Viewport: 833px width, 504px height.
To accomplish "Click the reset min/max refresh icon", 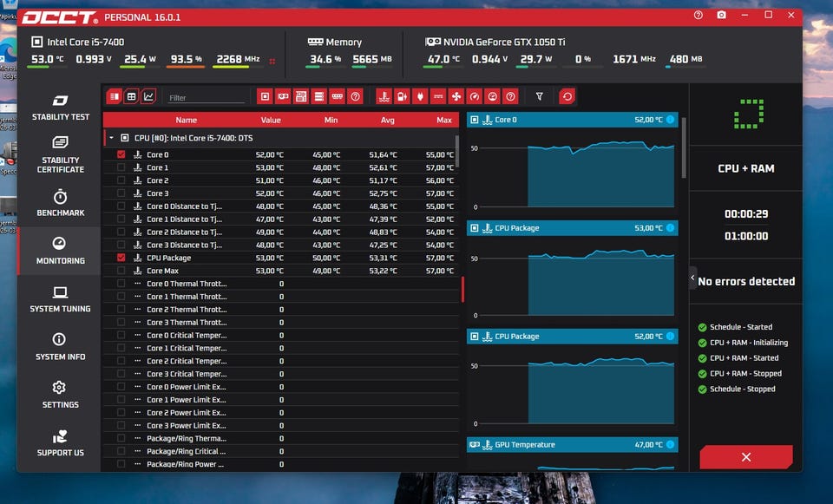I will [567, 96].
